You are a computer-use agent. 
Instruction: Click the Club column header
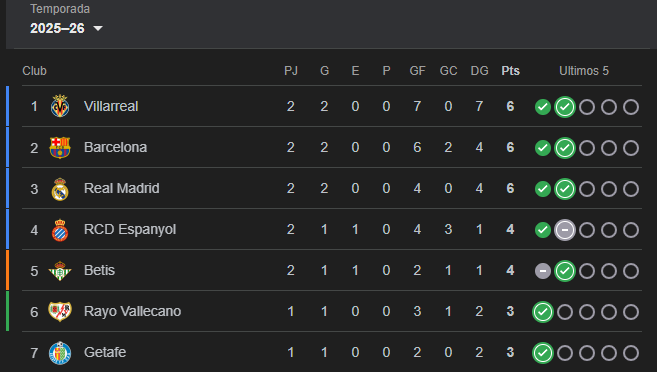tap(34, 71)
